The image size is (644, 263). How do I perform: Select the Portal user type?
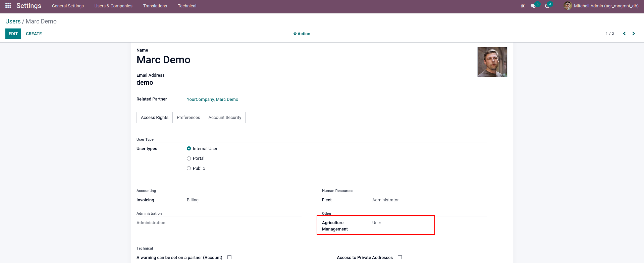click(189, 158)
